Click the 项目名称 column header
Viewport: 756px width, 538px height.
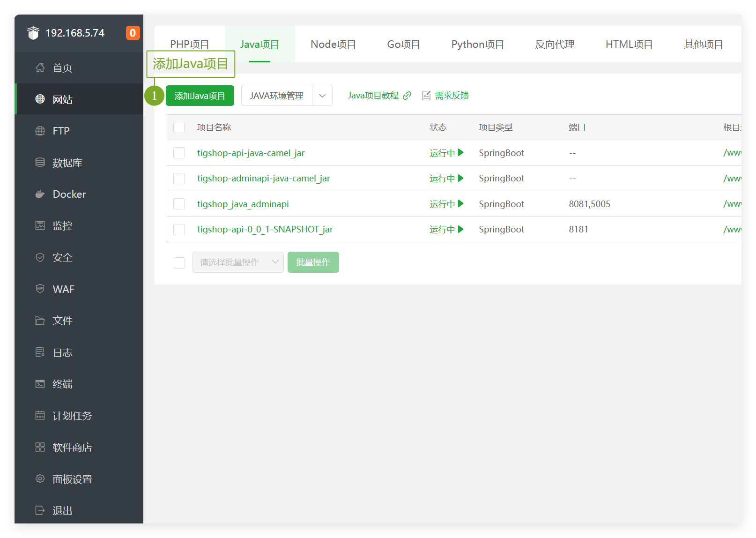214,127
